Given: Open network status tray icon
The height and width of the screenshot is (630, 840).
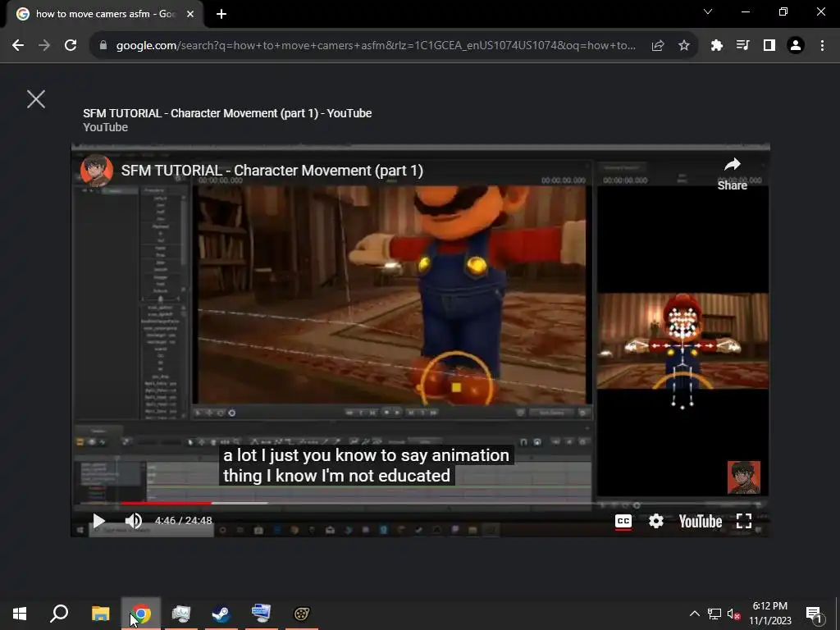Looking at the screenshot, I should pos(714,614).
